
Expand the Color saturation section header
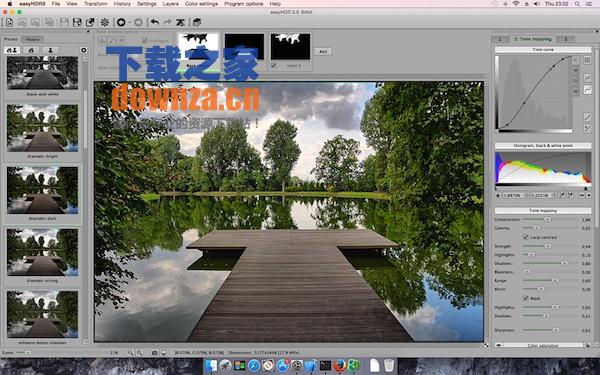pyautogui.click(x=543, y=346)
